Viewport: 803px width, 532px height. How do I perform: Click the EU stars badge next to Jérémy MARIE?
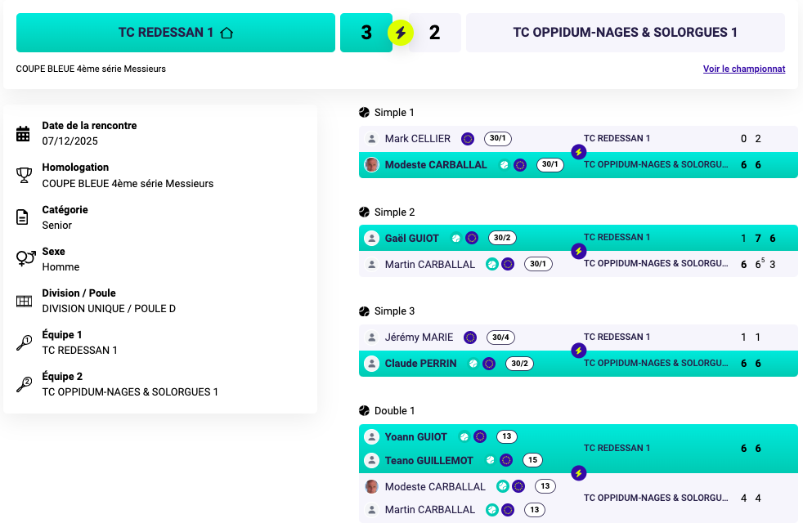click(470, 338)
